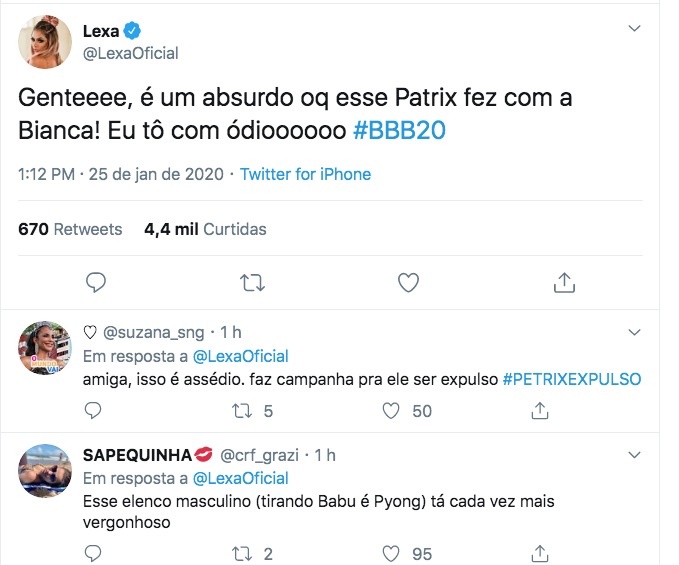Like Lexa's tweet with heart icon

(x=408, y=283)
